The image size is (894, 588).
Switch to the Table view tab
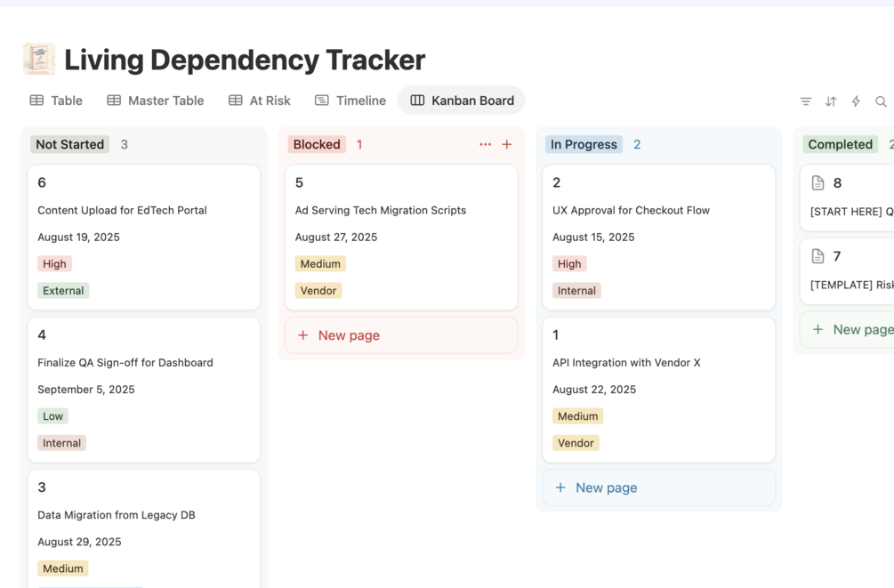(x=56, y=101)
